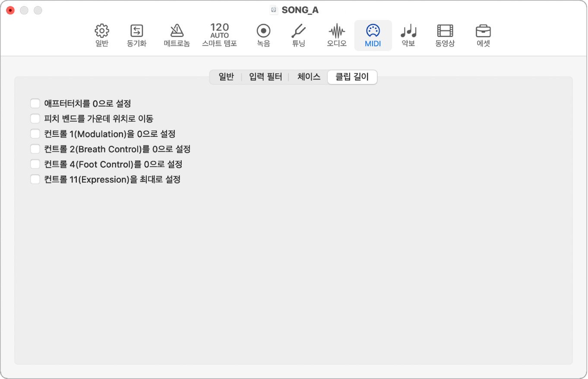Open the 튜닝 tuning fork settings pane
This screenshot has width=588, height=379.
click(299, 35)
